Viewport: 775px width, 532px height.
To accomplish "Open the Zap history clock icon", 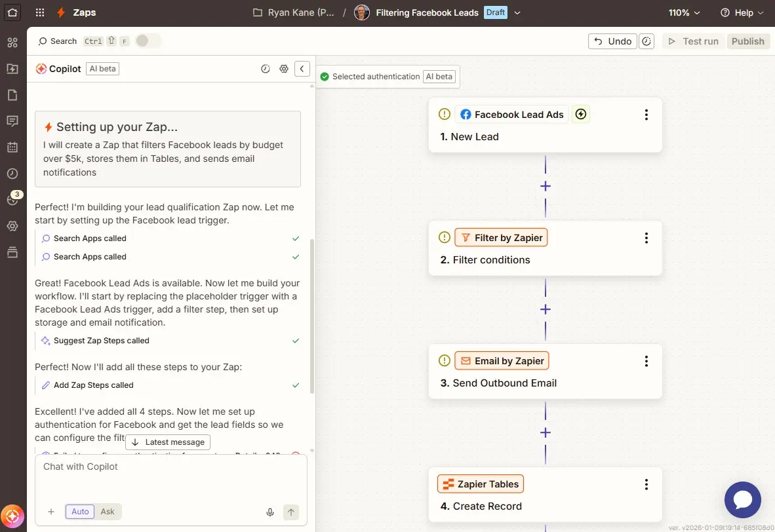I will click(x=12, y=174).
